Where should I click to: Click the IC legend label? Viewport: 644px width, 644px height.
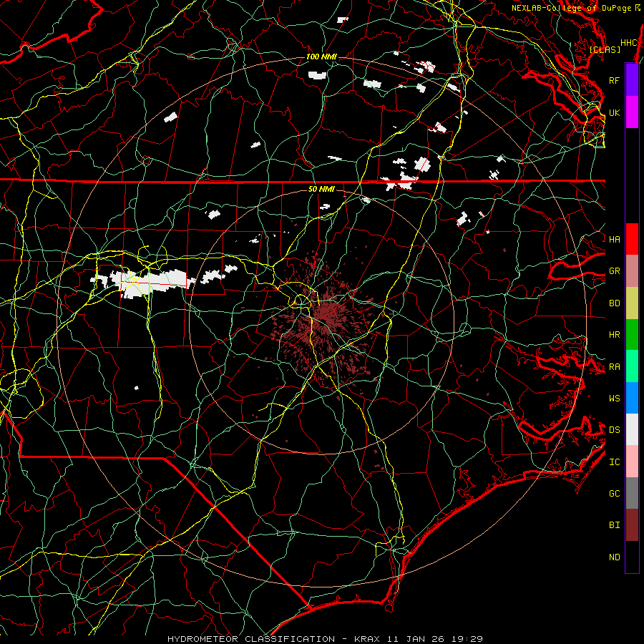click(614, 462)
